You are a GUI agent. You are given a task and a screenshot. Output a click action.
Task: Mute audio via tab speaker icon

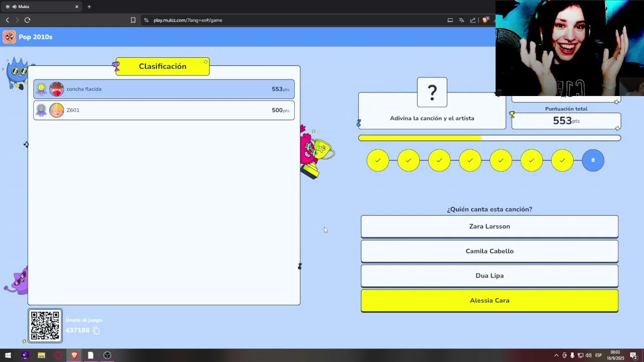coord(14,7)
